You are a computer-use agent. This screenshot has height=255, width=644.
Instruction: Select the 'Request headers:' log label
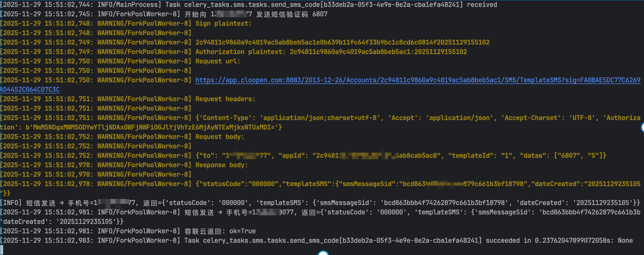coord(225,99)
